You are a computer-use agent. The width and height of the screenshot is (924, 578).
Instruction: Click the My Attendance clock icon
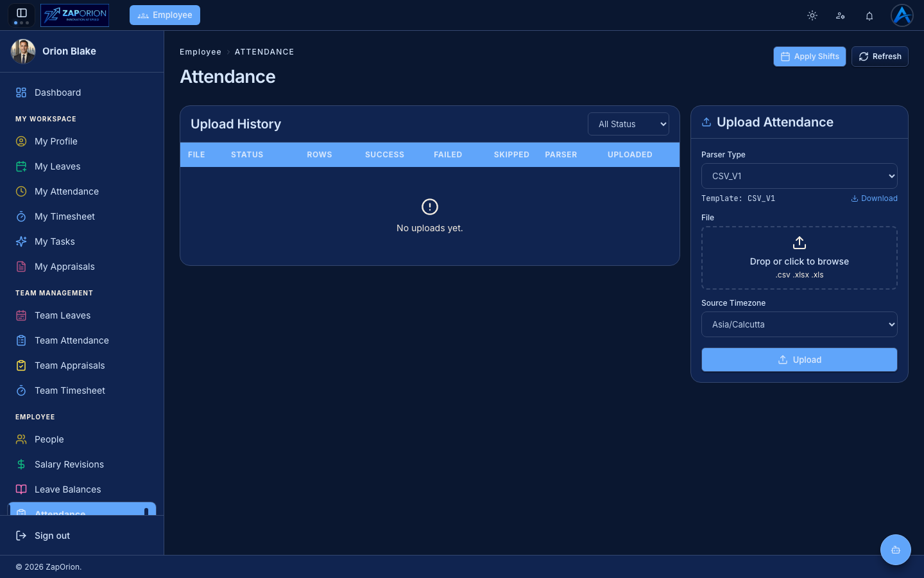point(21,191)
